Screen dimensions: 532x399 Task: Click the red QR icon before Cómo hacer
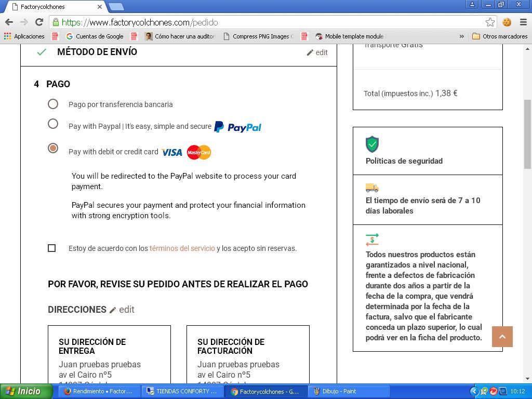[x=134, y=36]
